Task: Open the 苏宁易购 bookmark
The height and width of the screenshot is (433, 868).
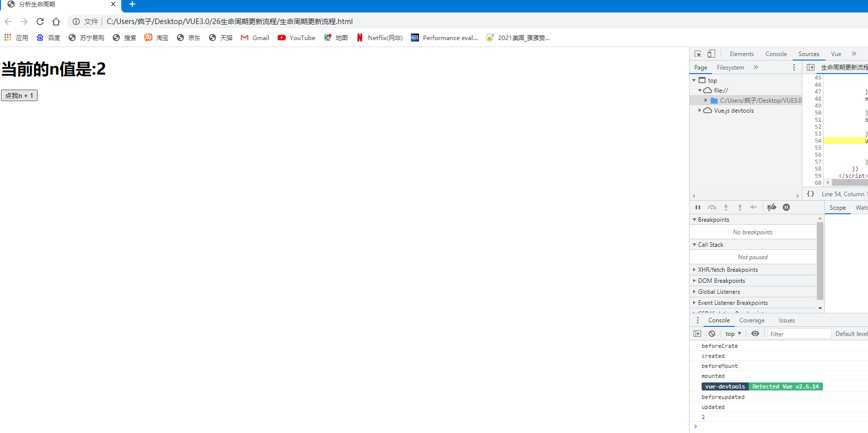Action: pyautogui.click(x=86, y=38)
